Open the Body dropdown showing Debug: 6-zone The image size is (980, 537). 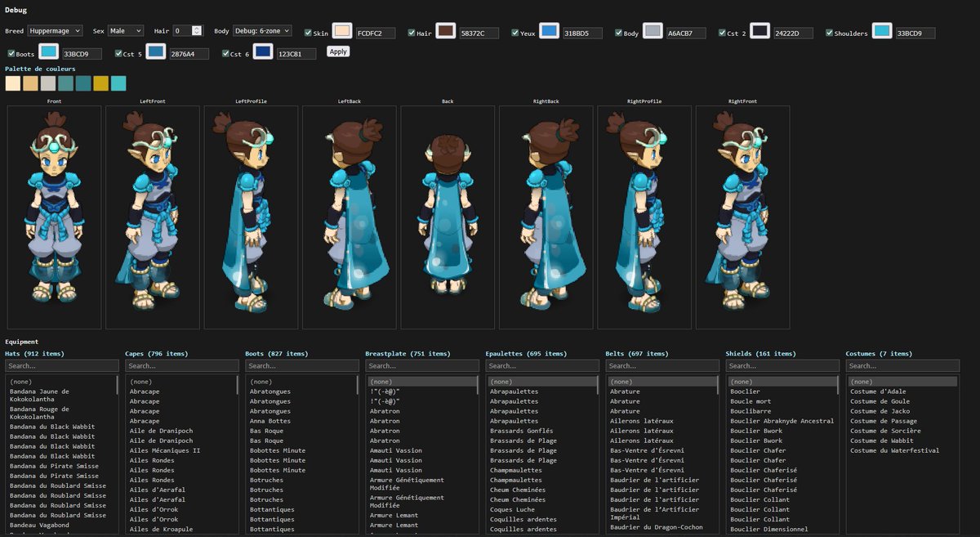click(261, 30)
